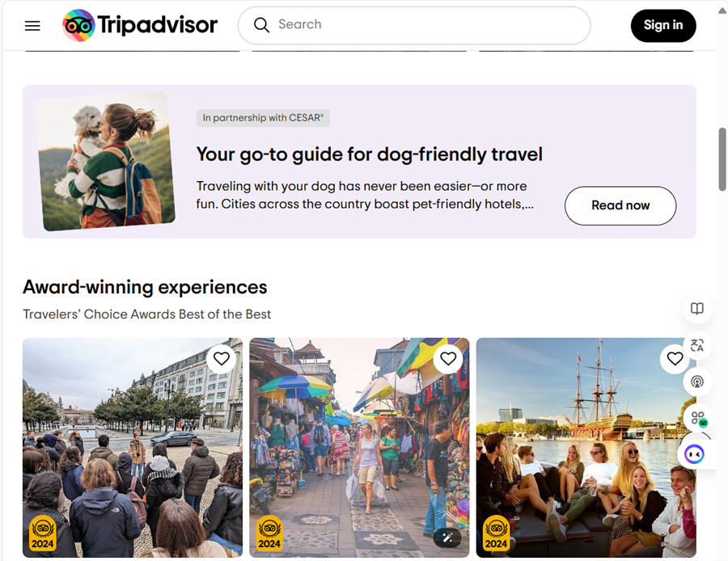Click the podcast broadcast sidebar icon
The width and height of the screenshot is (728, 561).
[697, 382]
